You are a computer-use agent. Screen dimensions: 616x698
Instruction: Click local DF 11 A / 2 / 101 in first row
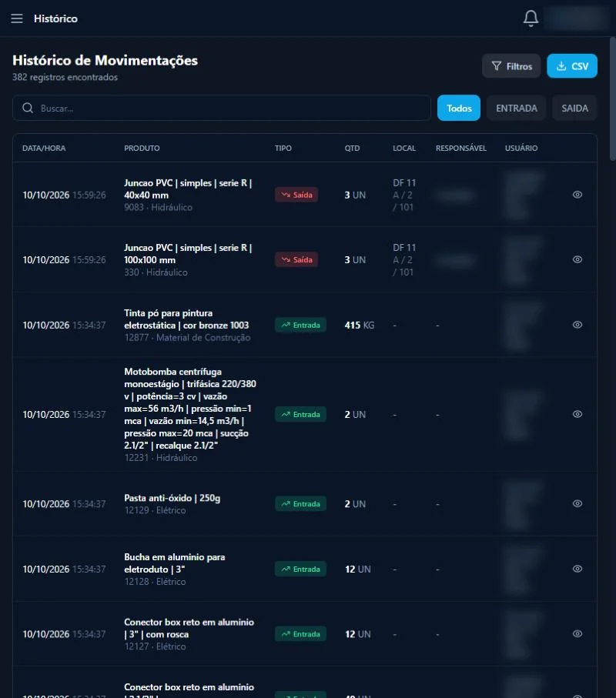tap(404, 195)
